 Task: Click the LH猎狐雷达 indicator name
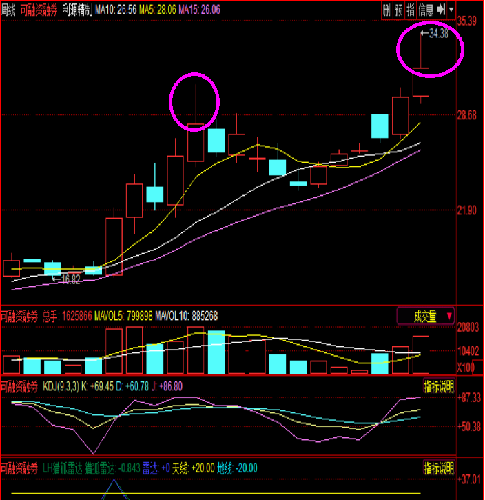pos(62,468)
